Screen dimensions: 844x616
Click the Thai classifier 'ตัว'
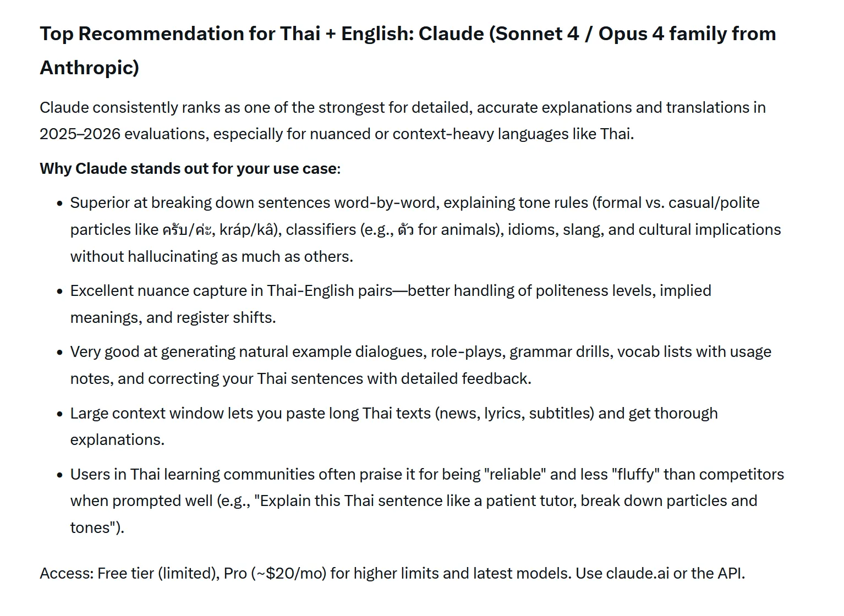pos(405,230)
